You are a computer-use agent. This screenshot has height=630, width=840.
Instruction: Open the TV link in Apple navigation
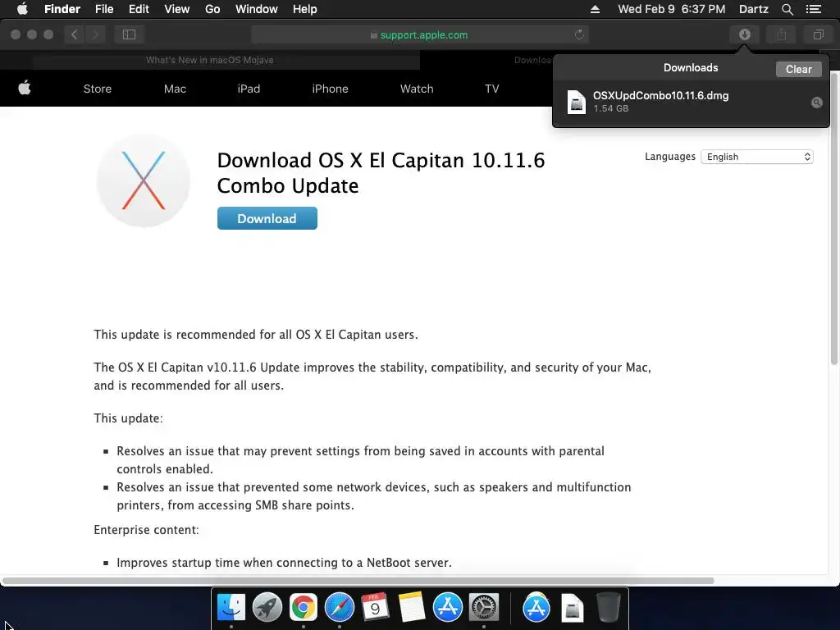point(492,89)
